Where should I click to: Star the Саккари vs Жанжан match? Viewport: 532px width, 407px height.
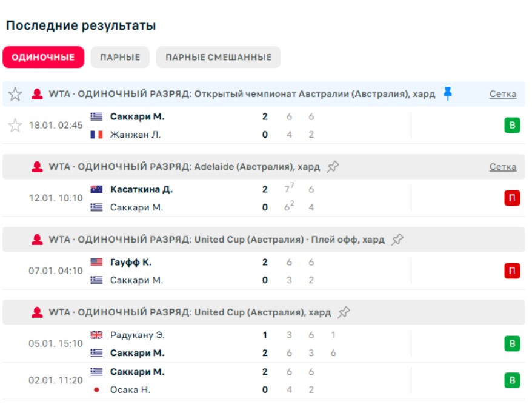tap(15, 126)
